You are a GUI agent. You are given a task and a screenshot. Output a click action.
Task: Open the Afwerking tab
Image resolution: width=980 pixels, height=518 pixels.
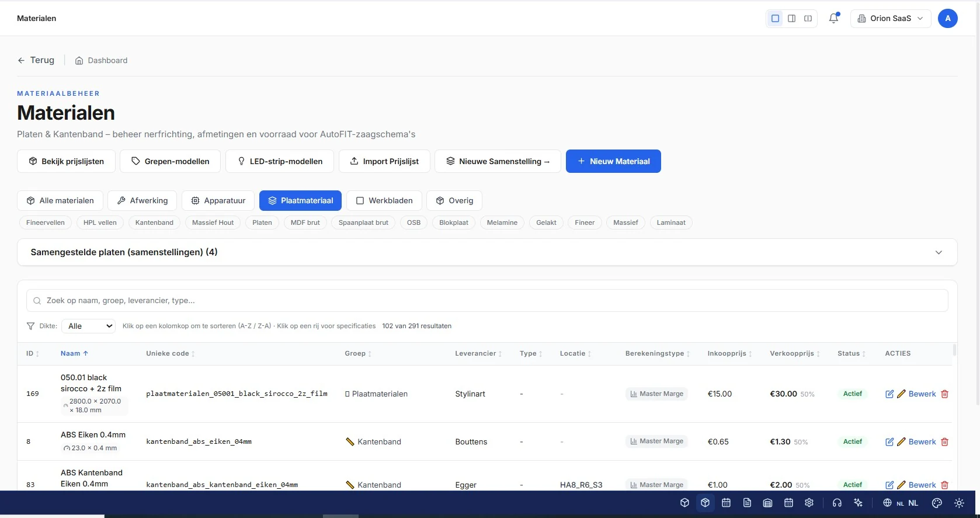(143, 201)
